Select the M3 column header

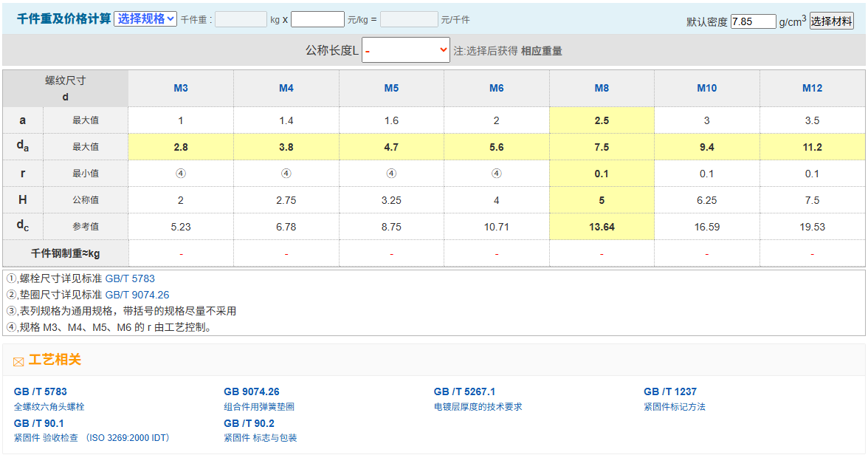click(181, 88)
